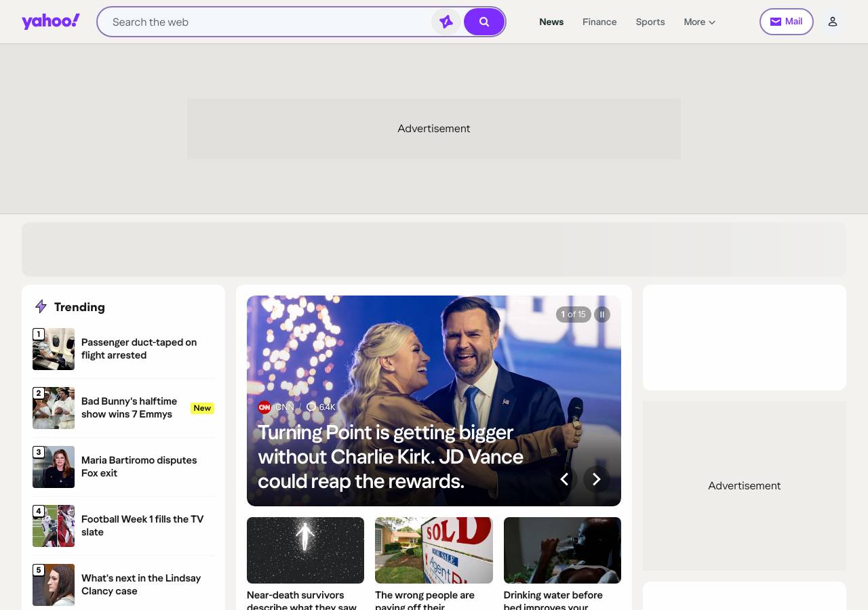
Task: Open Yahoo Mail
Action: coord(787,22)
